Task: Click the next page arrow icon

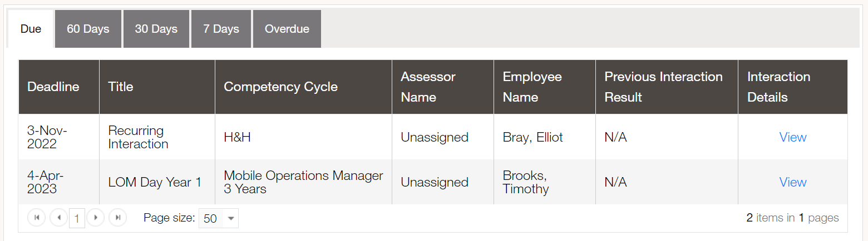Action: pos(96,218)
